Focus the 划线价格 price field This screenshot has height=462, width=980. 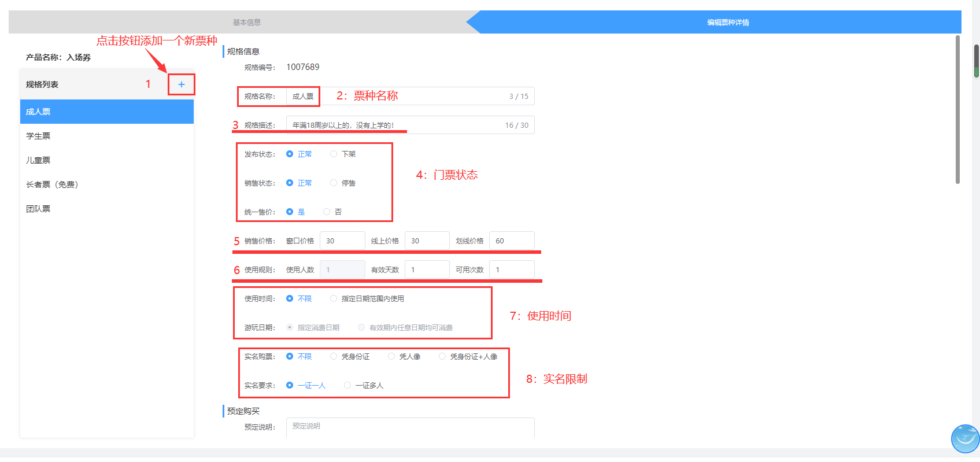pyautogui.click(x=511, y=241)
